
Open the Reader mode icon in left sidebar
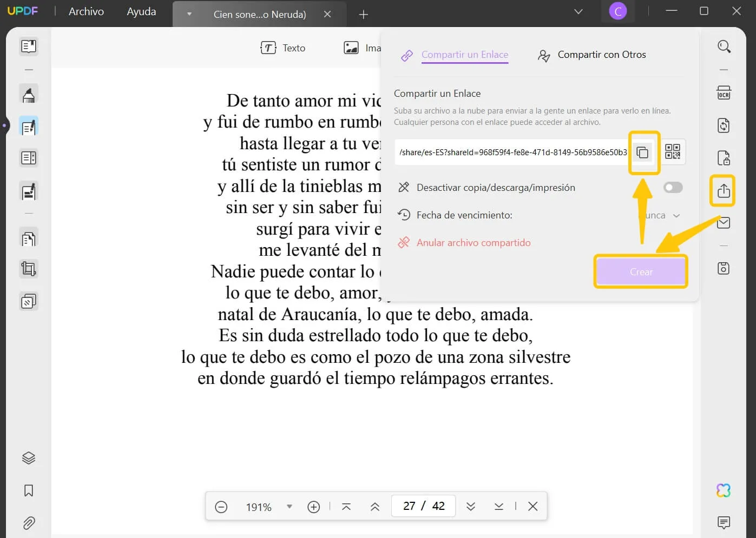tap(29, 47)
